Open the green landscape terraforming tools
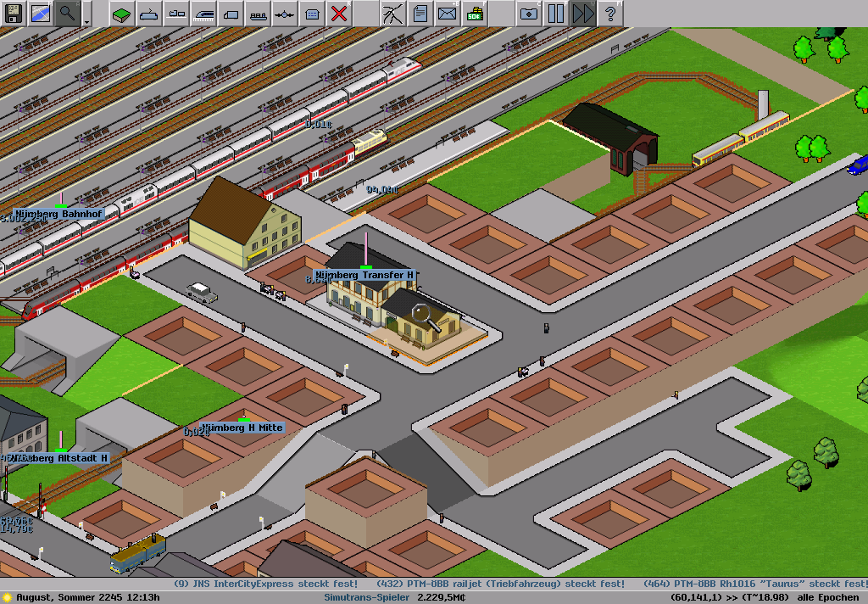Screen dimensions: 868x604 (122, 13)
